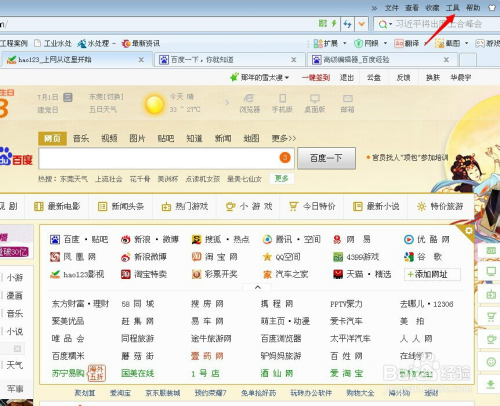
Task: Open 新闻头条 category
Action: (121, 206)
